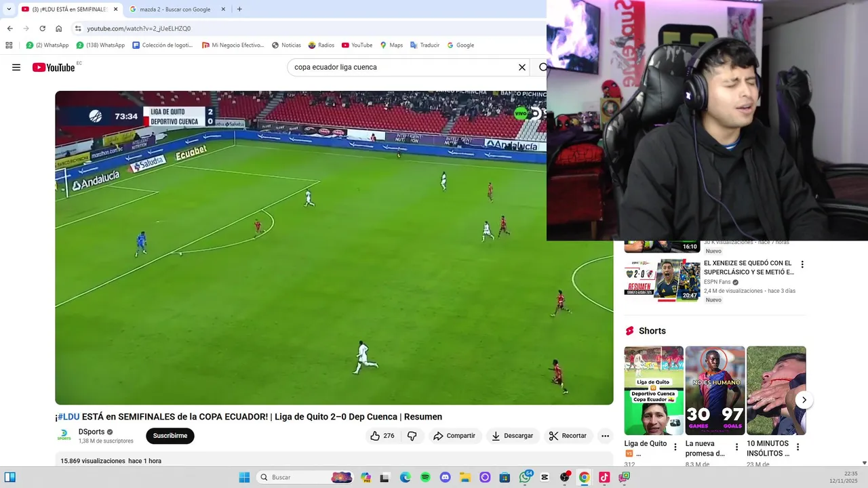Click the Suscribirme button
Image resolution: width=868 pixels, height=488 pixels.
(170, 436)
